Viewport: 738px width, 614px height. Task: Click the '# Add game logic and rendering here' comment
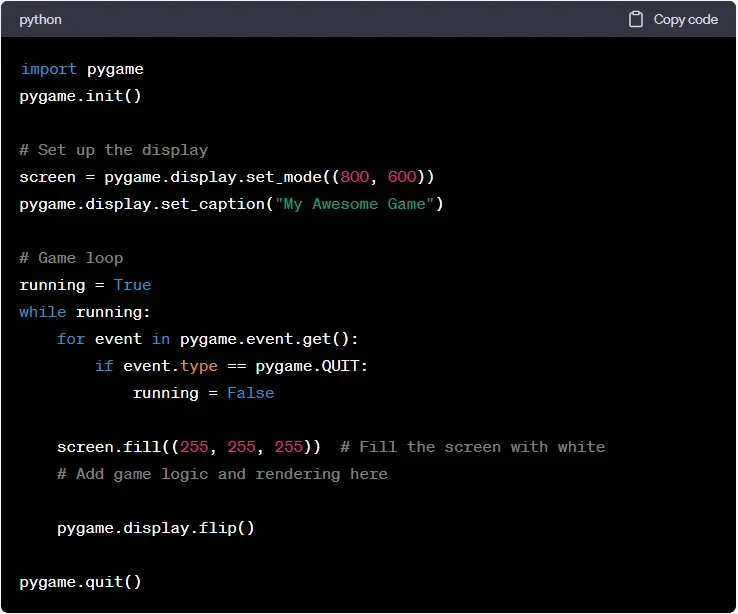click(x=222, y=474)
